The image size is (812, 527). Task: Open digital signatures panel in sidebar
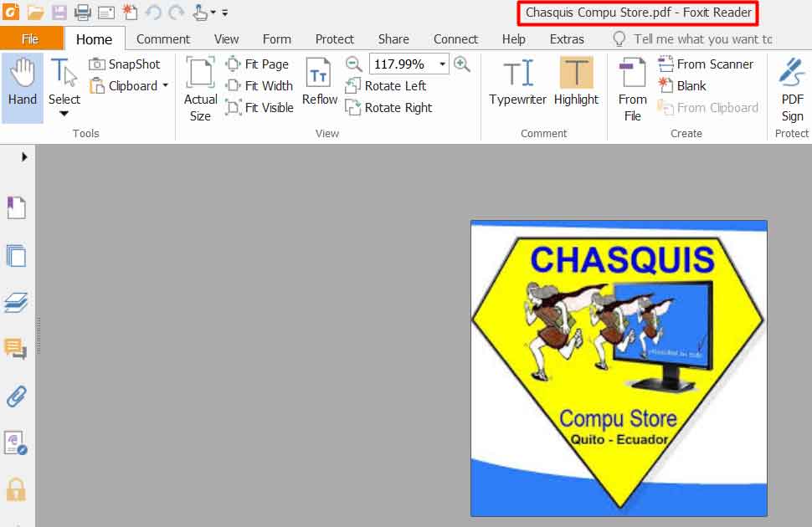[x=16, y=443]
